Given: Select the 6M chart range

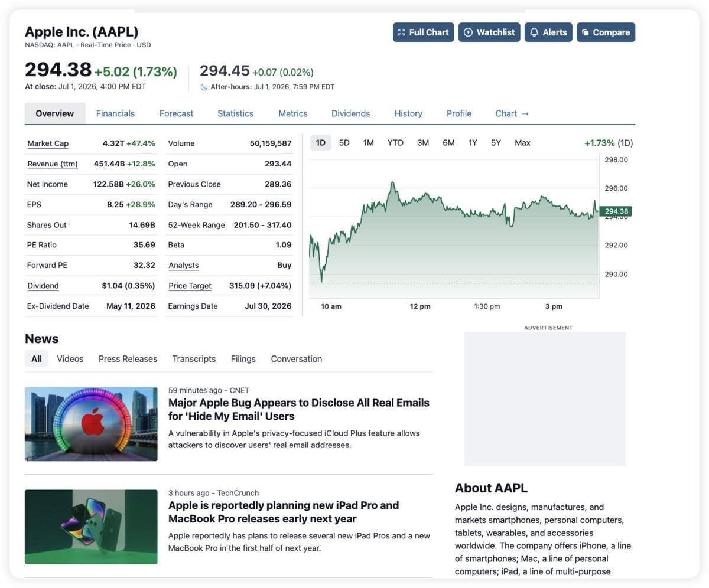Looking at the screenshot, I should (448, 143).
